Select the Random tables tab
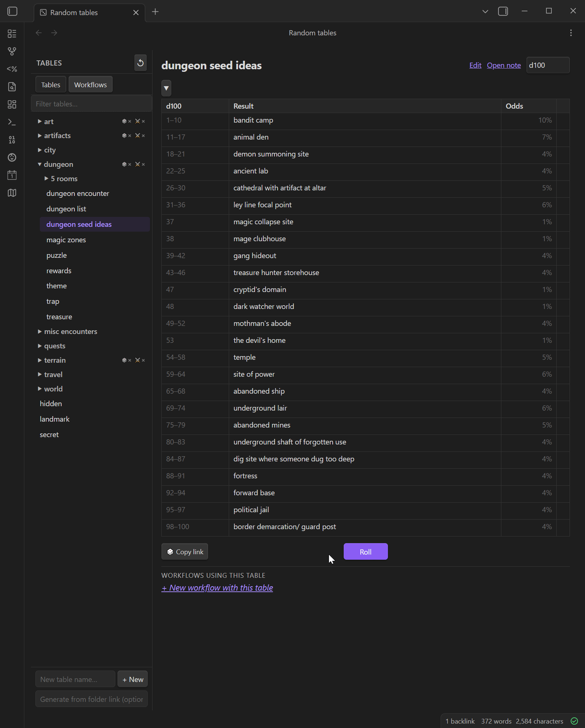 click(x=90, y=13)
